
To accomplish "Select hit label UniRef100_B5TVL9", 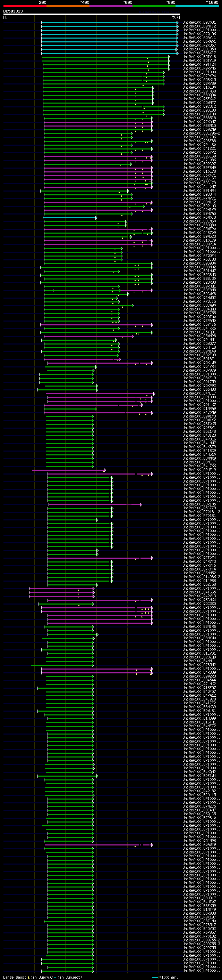I will 199,60.
